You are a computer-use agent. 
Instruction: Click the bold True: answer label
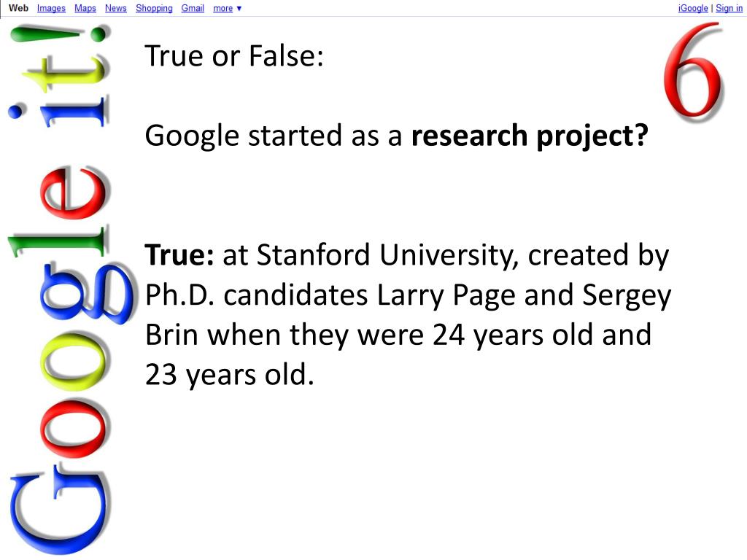click(179, 254)
